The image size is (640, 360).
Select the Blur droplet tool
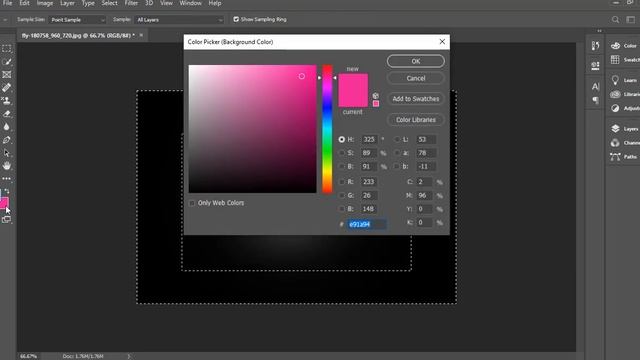click(x=7, y=127)
